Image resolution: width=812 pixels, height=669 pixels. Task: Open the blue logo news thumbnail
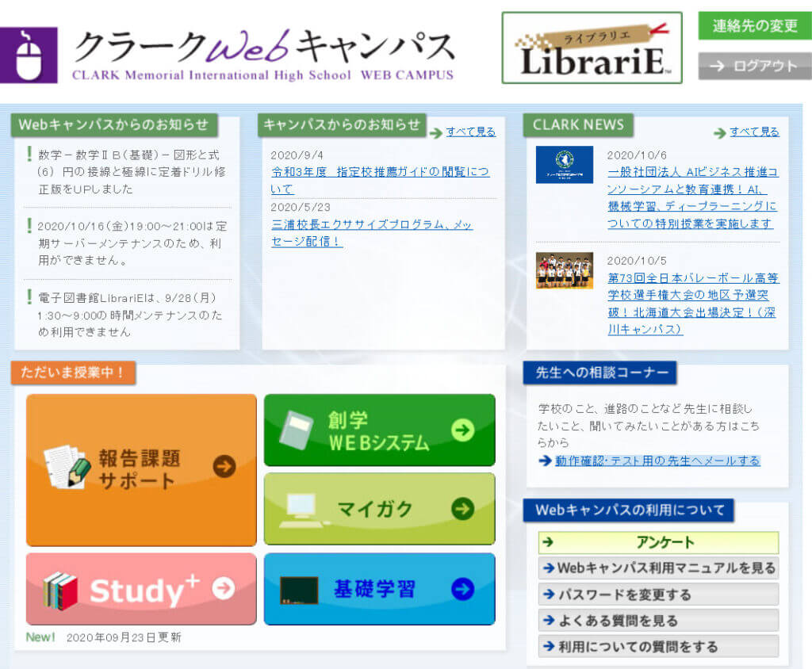pyautogui.click(x=565, y=165)
